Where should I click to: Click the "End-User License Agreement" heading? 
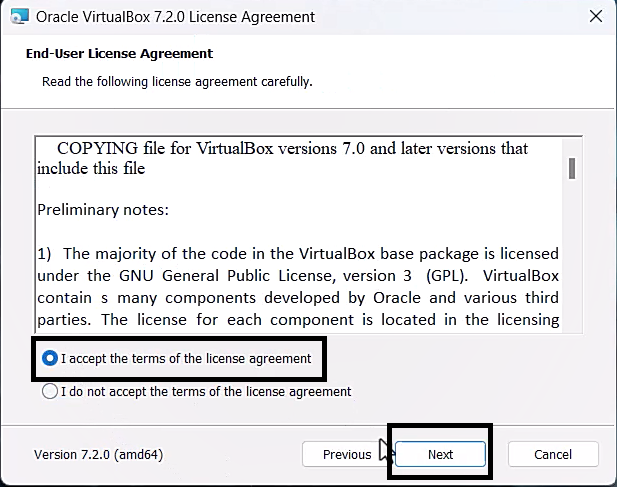point(119,53)
